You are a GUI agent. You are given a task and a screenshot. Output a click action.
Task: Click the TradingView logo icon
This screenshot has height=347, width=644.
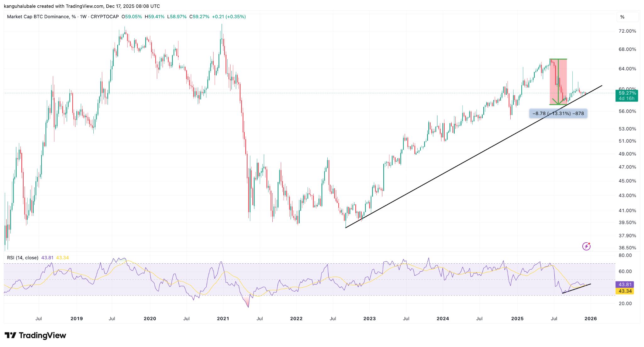pyautogui.click(x=10, y=335)
